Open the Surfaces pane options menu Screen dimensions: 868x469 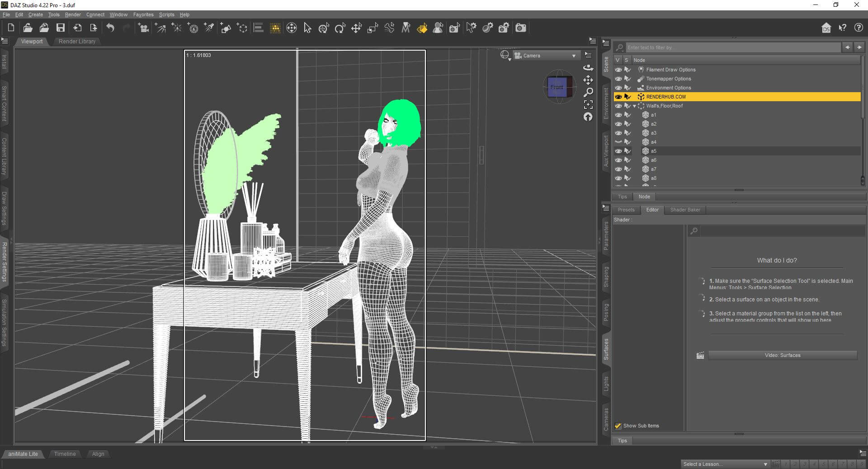(x=606, y=208)
